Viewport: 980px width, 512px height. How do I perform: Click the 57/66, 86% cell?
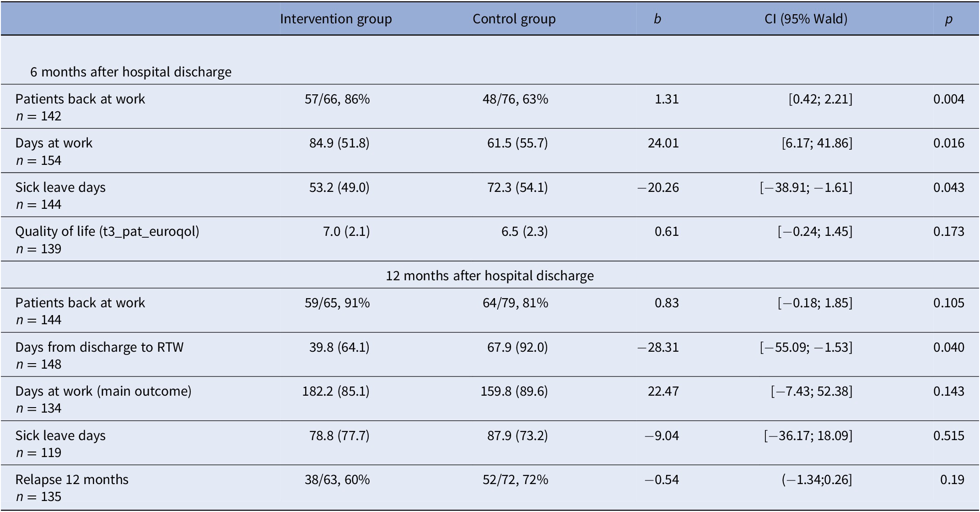pyautogui.click(x=337, y=99)
